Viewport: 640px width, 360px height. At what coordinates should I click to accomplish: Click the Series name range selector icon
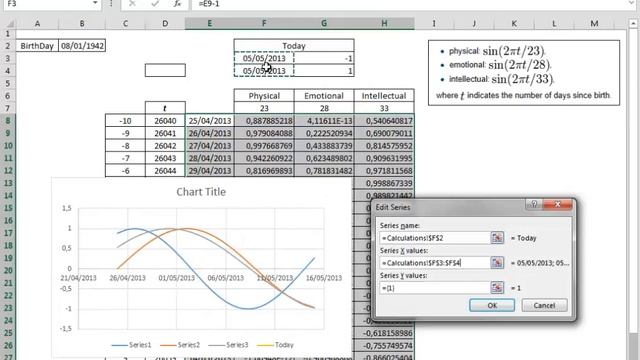pyautogui.click(x=497, y=238)
